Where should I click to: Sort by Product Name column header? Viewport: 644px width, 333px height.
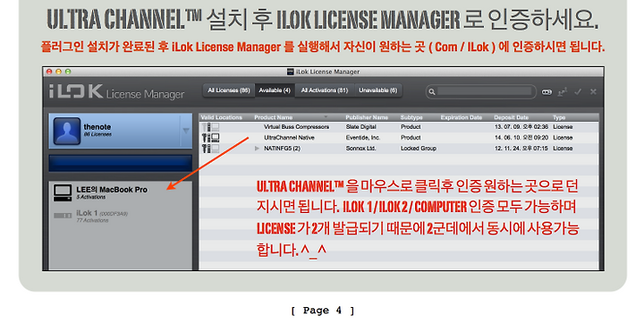pyautogui.click(x=273, y=117)
